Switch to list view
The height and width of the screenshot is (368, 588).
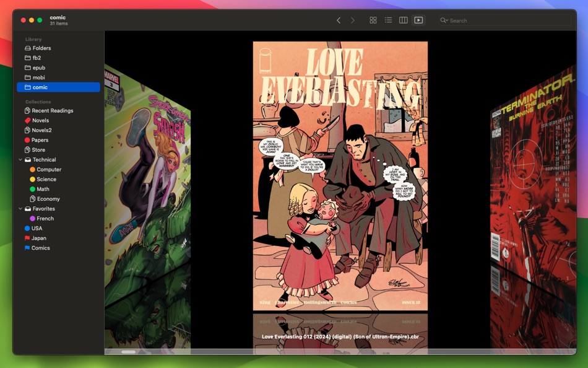[388, 20]
